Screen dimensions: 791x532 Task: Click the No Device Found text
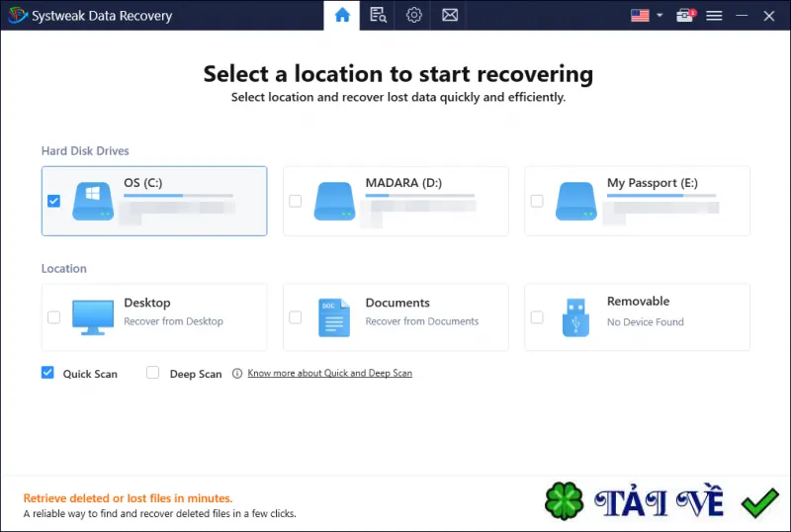646,322
